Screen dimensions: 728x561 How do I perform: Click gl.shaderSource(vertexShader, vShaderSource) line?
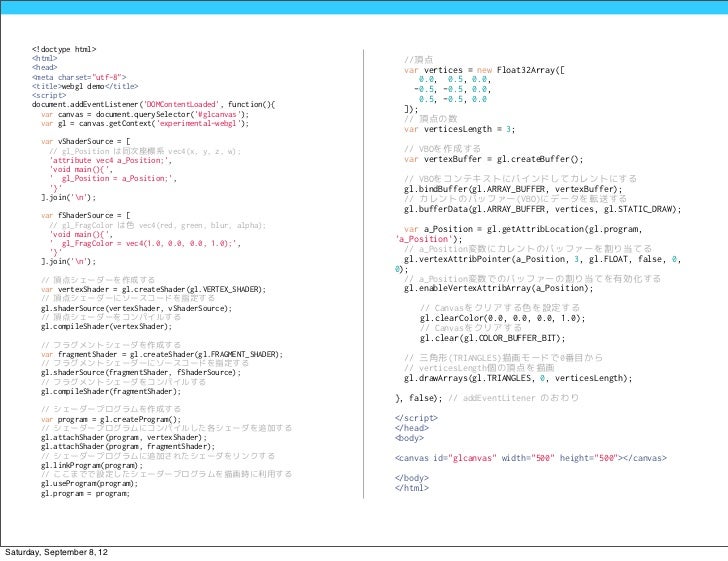pyautogui.click(x=136, y=308)
